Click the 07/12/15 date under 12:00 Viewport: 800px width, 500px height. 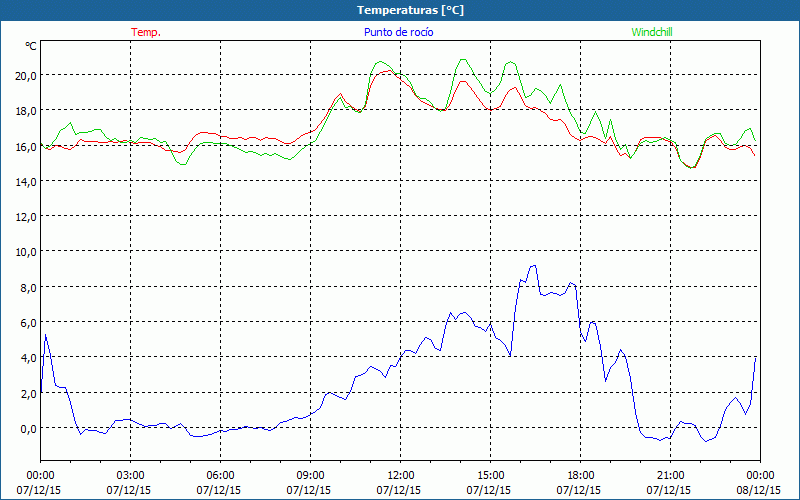pos(399,490)
